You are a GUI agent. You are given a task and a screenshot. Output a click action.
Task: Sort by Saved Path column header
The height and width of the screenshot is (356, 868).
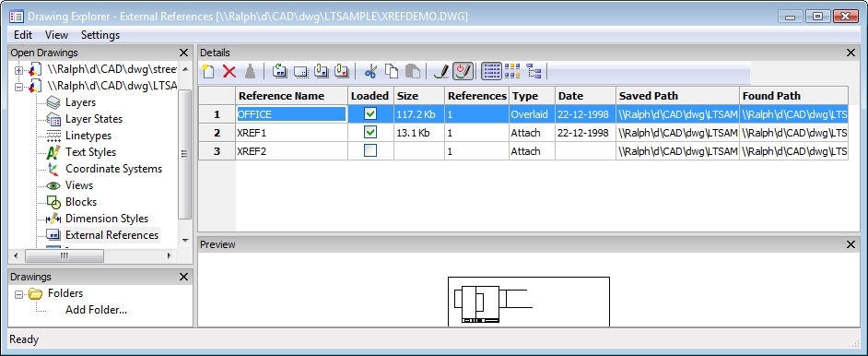(x=677, y=96)
